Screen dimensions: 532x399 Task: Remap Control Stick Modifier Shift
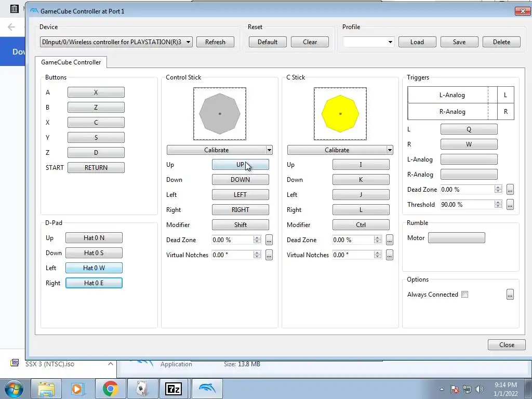click(241, 224)
